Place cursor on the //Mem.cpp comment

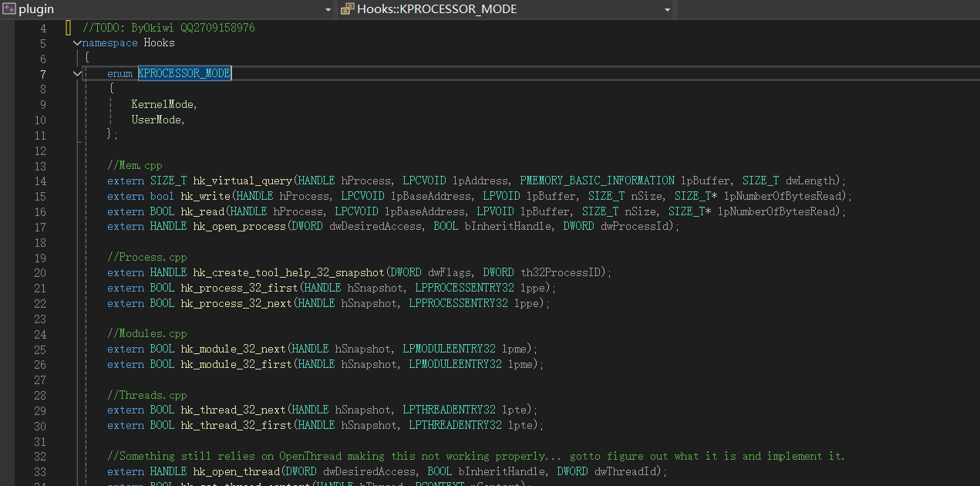[x=135, y=165]
